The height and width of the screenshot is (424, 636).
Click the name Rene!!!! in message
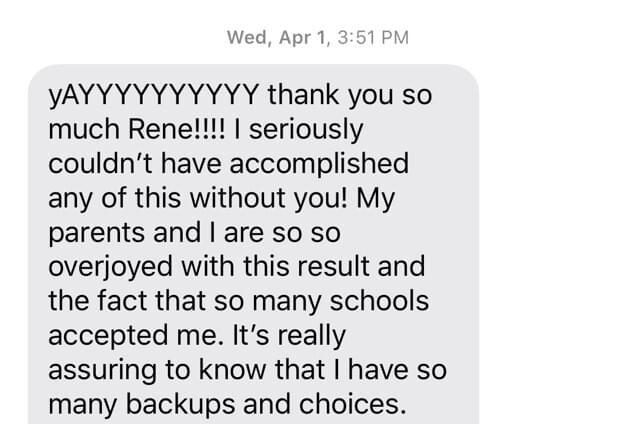(176, 129)
